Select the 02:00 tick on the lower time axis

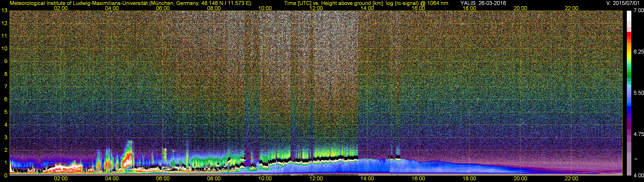coord(61,179)
